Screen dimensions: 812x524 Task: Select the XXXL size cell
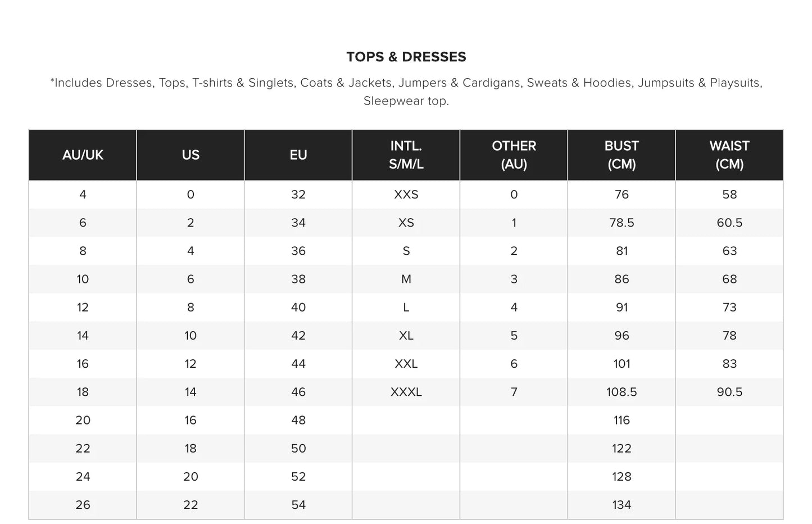coord(406,392)
